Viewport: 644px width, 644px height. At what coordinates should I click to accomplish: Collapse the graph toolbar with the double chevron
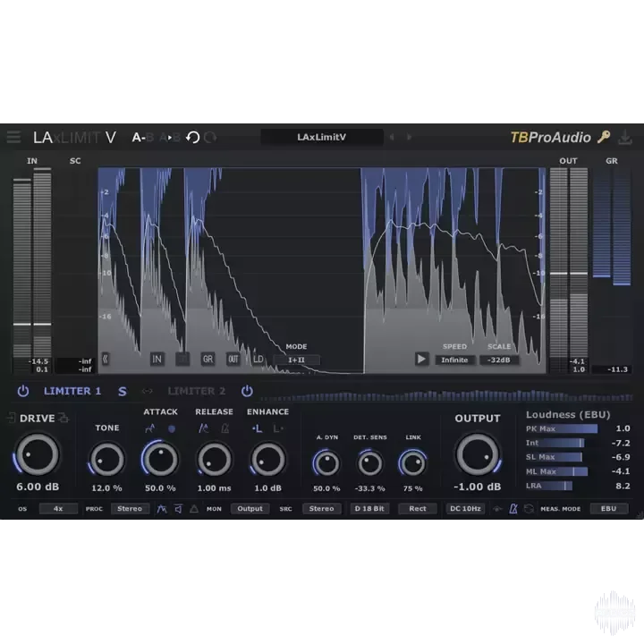(106, 359)
